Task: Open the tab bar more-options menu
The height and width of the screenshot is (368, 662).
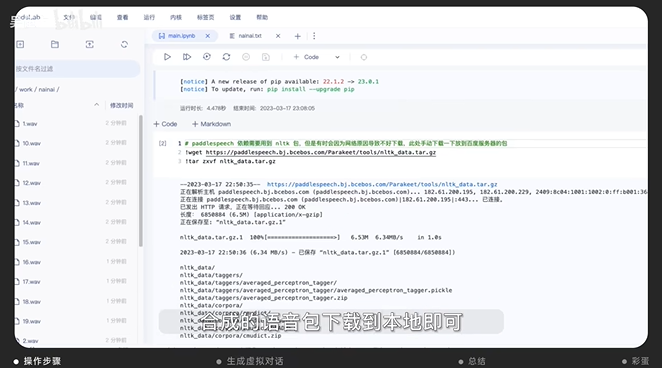Action: click(314, 36)
